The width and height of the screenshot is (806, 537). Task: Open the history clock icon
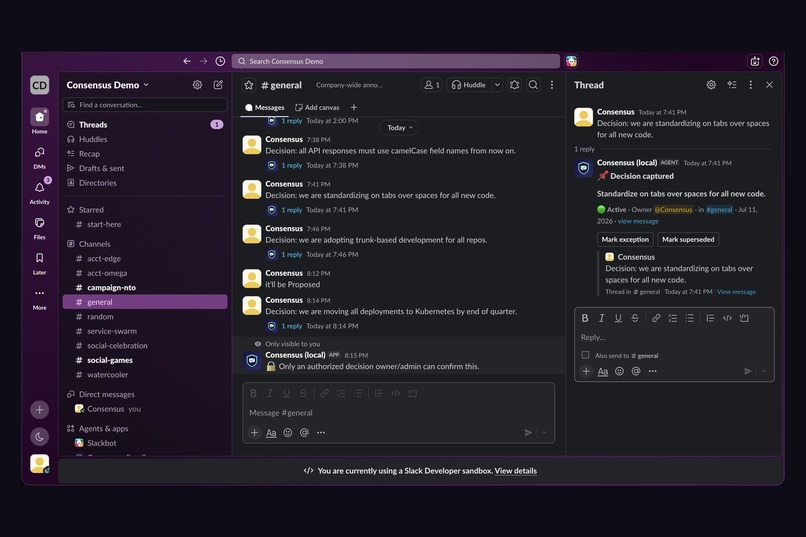point(220,61)
